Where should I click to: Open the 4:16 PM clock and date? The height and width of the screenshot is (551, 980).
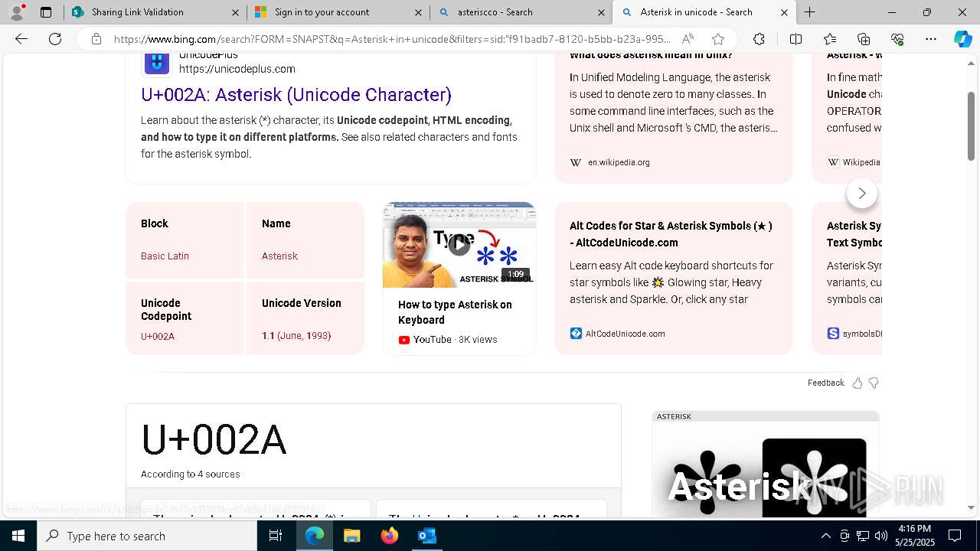[x=914, y=536]
